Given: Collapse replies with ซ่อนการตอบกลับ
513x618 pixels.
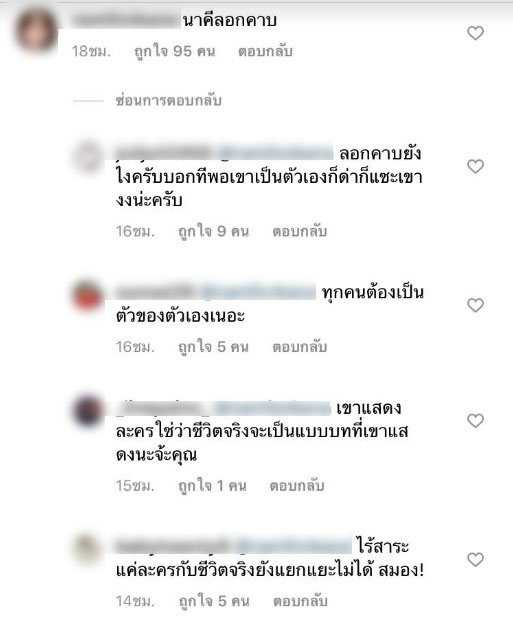Looking at the screenshot, I should coord(169,101).
